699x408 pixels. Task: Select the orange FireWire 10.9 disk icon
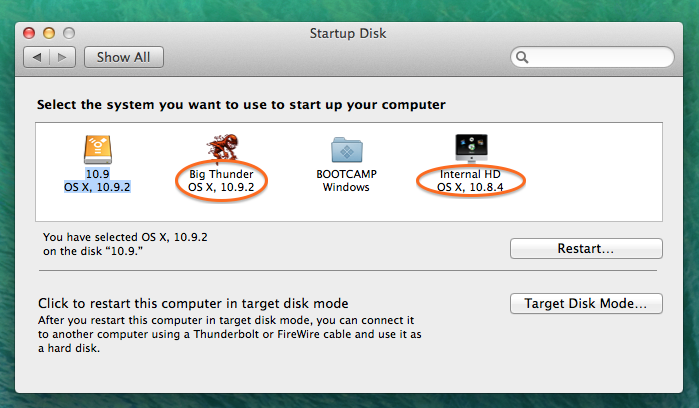(x=98, y=149)
